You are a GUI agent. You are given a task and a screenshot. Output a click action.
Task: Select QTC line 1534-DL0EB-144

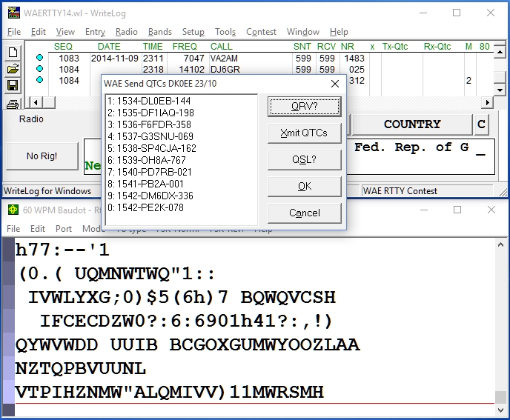pyautogui.click(x=149, y=101)
